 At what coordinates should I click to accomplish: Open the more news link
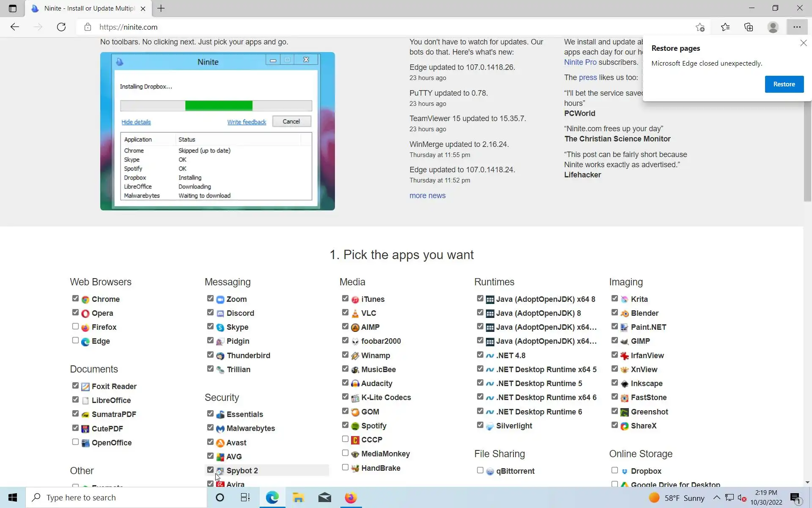pos(427,196)
